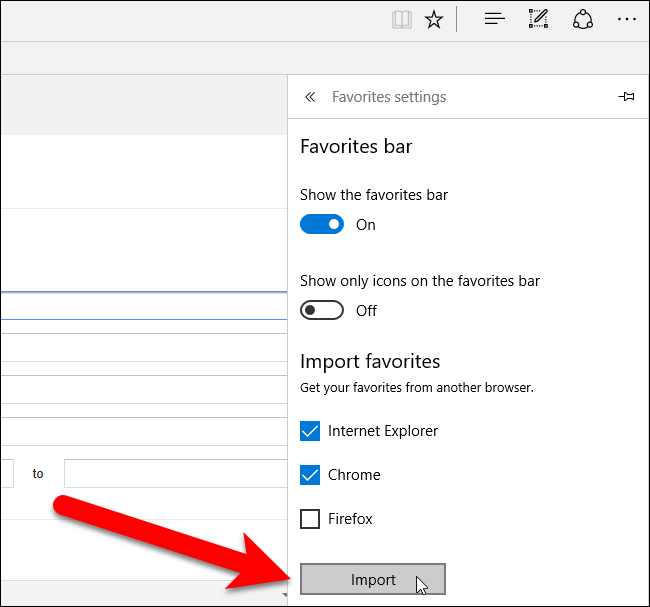Open the Hub panel icon
This screenshot has width=650, height=607.
point(493,19)
